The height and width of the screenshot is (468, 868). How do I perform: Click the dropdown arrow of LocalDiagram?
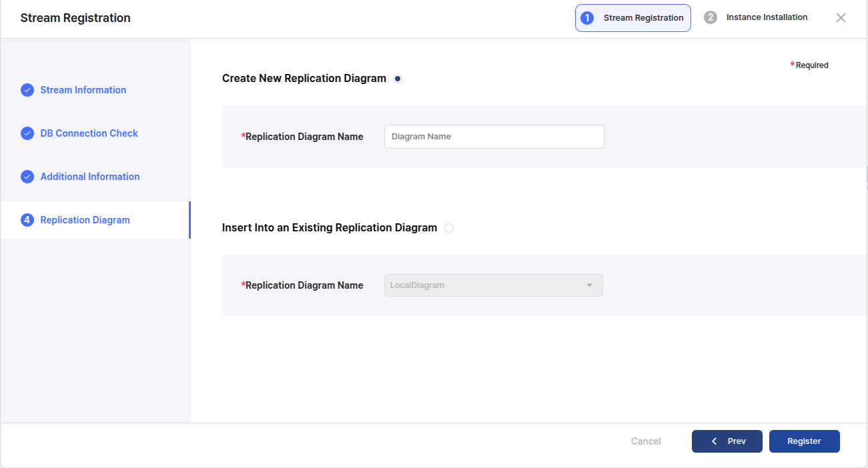click(590, 285)
